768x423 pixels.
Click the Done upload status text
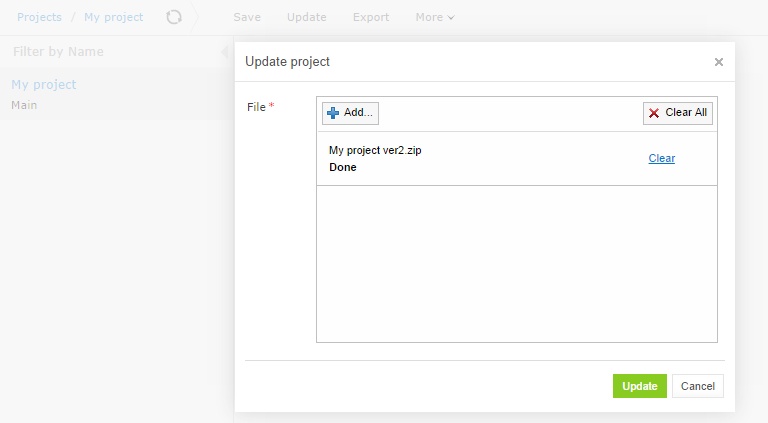click(x=342, y=167)
